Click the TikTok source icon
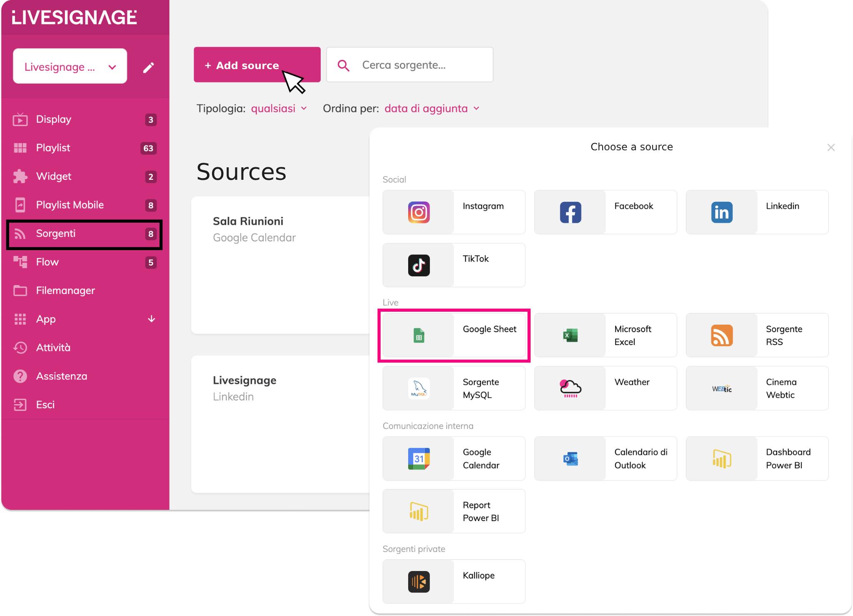This screenshot has height=616, width=853. [419, 265]
